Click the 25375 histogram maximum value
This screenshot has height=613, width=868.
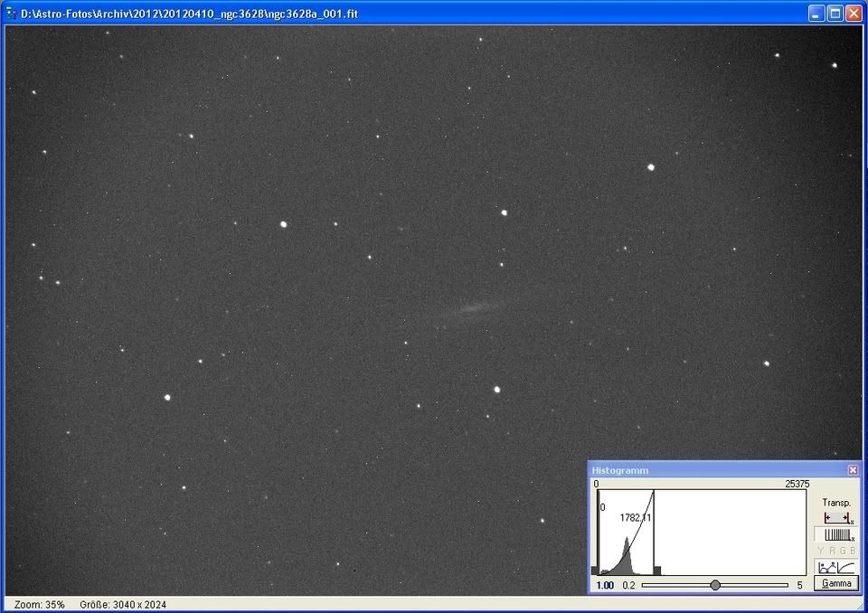(797, 484)
